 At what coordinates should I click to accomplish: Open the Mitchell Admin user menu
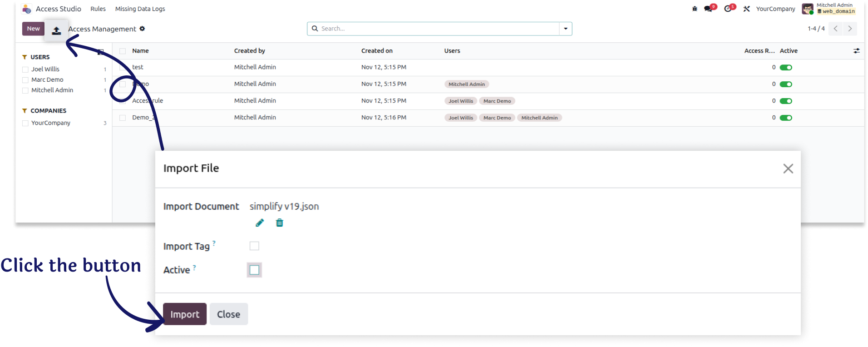829,9
